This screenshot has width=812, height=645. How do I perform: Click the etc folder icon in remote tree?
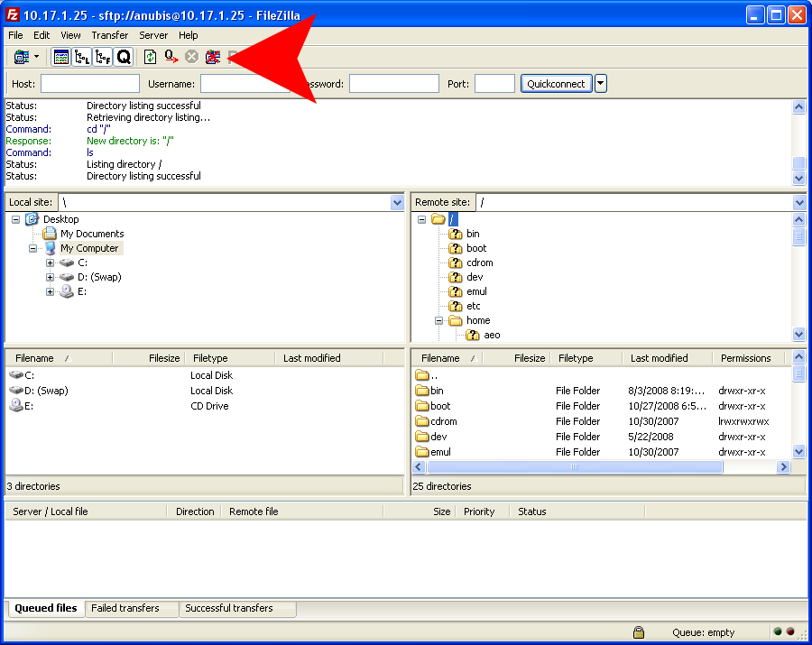pos(456,306)
